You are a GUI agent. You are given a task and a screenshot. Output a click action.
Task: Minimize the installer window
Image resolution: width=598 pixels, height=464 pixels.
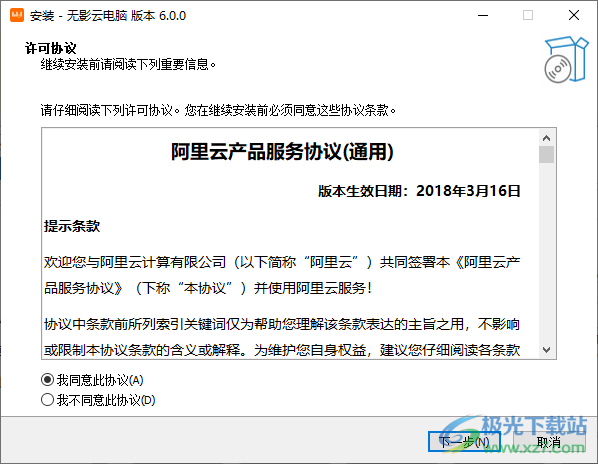pos(483,15)
